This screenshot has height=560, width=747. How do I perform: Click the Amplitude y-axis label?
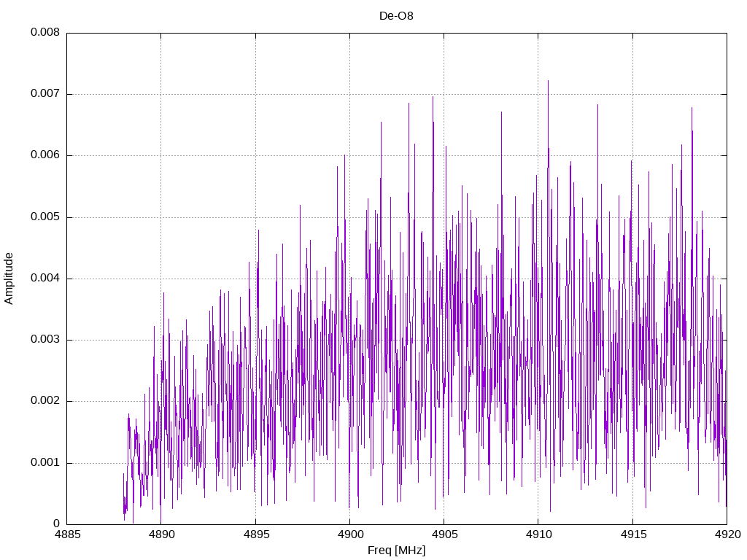[9, 279]
